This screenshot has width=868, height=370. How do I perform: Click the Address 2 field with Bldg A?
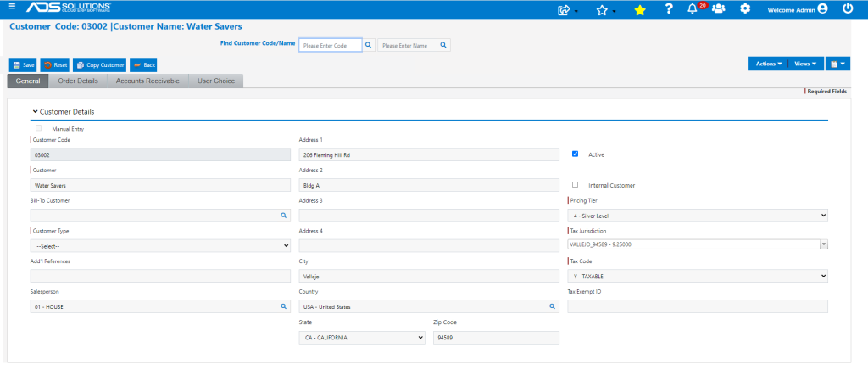pos(429,186)
